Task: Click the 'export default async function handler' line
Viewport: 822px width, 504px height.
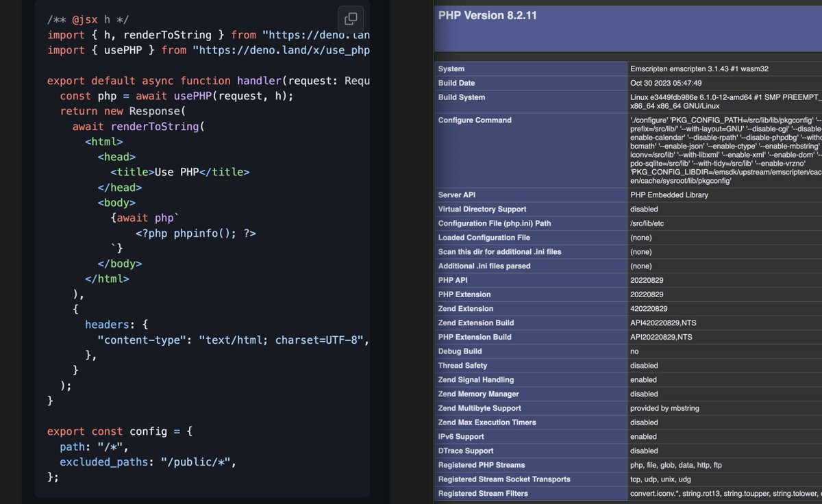Action: [209, 81]
